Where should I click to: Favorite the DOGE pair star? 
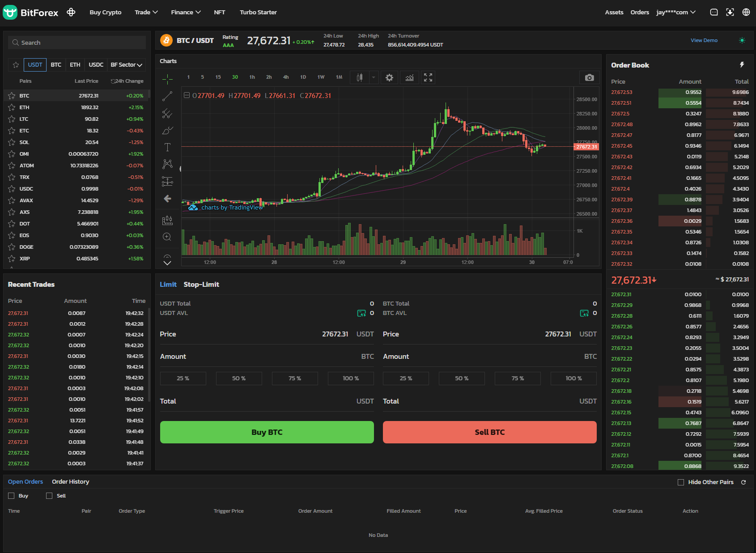12,247
